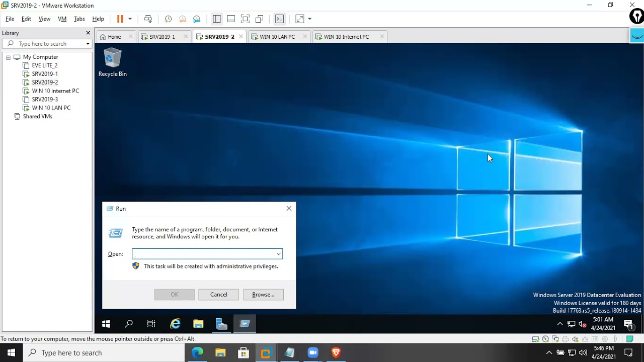Select SRV2019-1 in the library tree
The width and height of the screenshot is (644, 362).
[x=40, y=74]
